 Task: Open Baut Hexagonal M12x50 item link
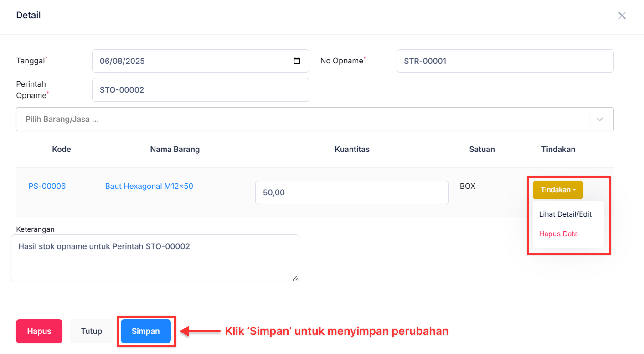(x=149, y=186)
